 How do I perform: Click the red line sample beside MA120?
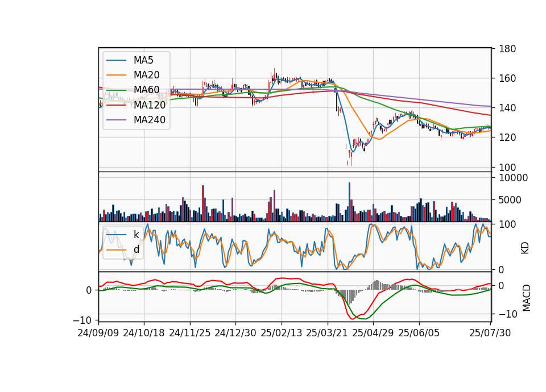coord(116,105)
